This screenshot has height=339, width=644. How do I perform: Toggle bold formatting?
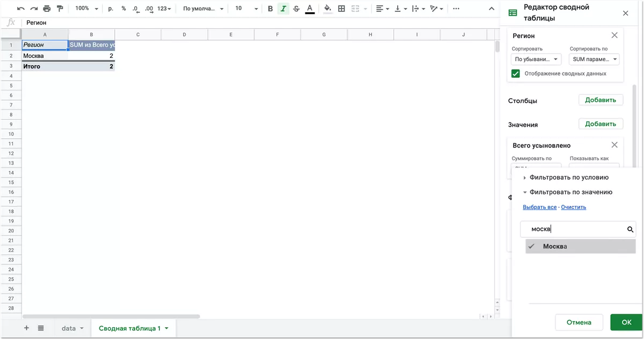coord(270,9)
